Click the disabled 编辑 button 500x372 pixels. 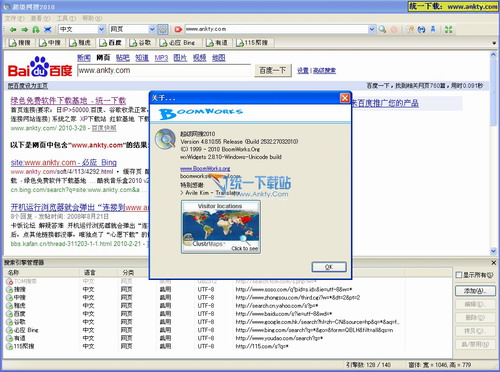(475, 304)
